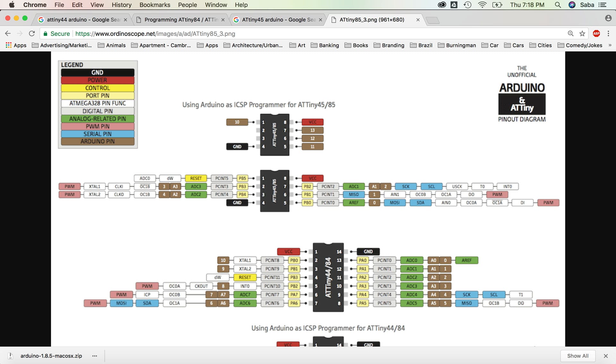This screenshot has height=364, width=616.
Task: Close the Programming ATtiny84 tab
Action: [x=223, y=20]
